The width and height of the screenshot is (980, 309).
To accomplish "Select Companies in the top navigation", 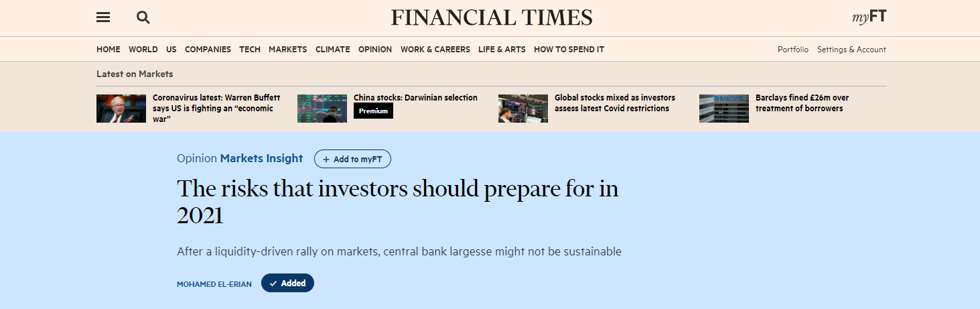I will coord(208,50).
